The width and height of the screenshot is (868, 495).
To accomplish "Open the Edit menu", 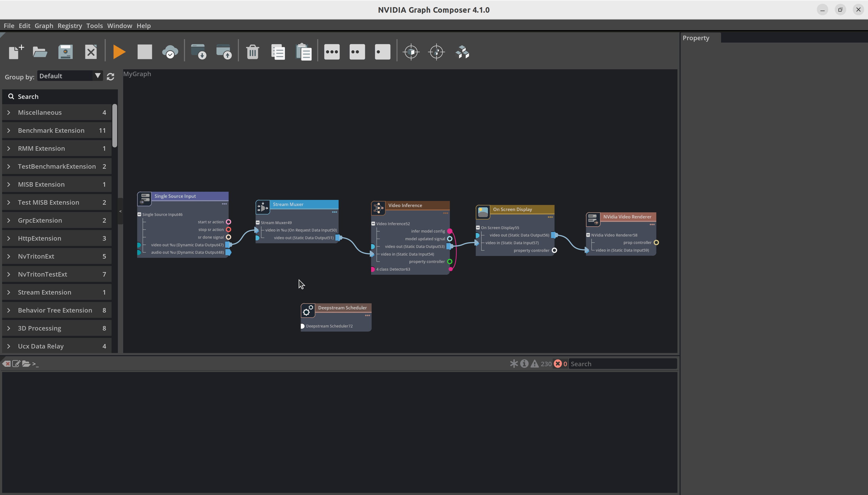I will tap(25, 26).
